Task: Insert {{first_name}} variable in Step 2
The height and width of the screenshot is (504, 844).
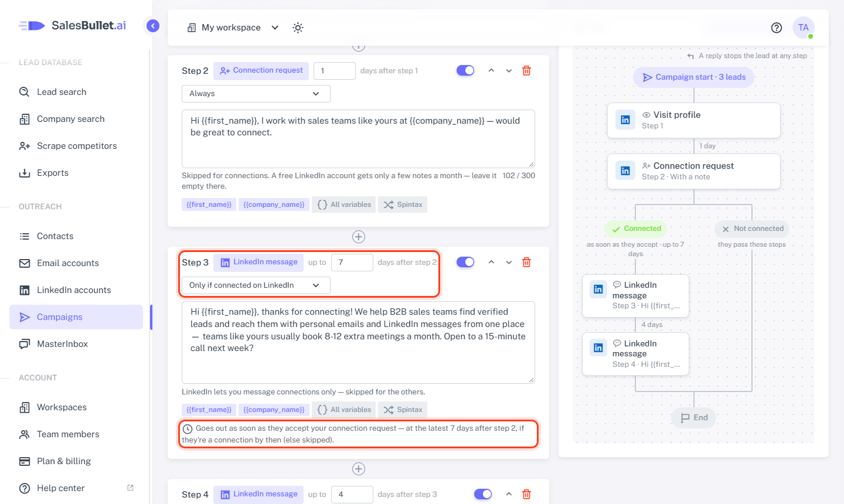Action: tap(209, 205)
